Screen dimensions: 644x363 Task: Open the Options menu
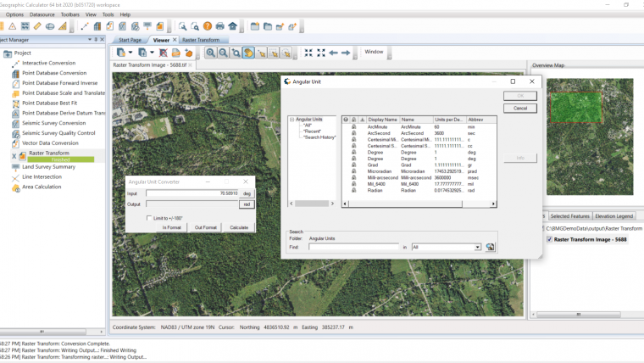coord(14,14)
